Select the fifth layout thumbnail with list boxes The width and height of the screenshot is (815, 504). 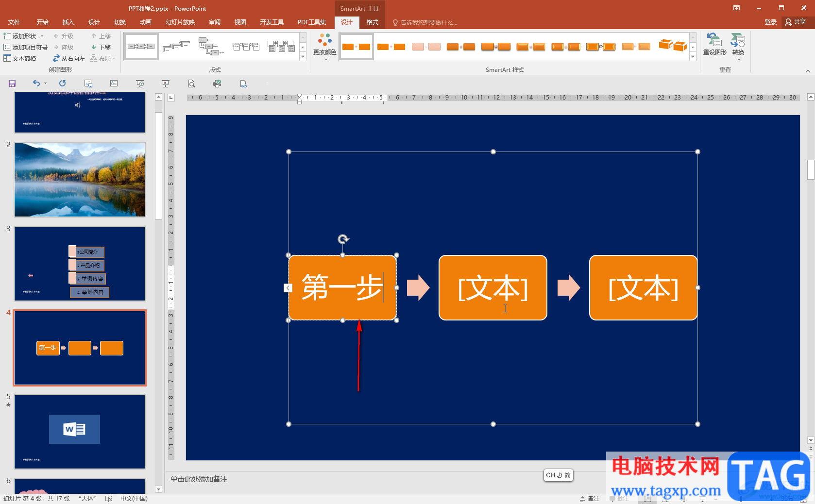(281, 47)
